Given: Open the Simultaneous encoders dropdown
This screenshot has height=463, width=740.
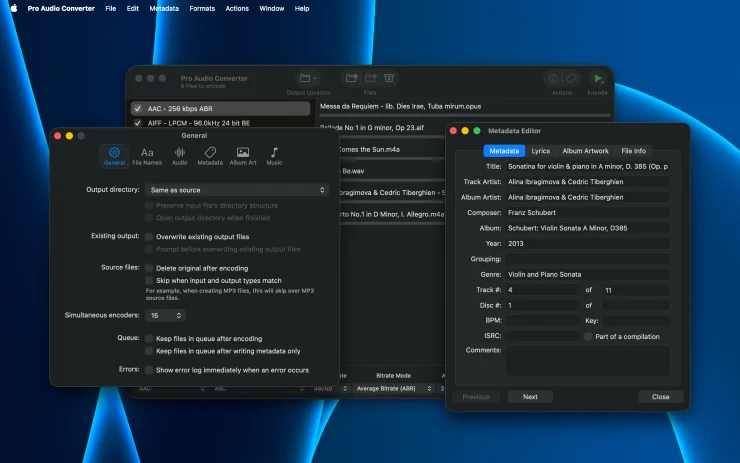Looking at the screenshot, I should pyautogui.click(x=165, y=315).
